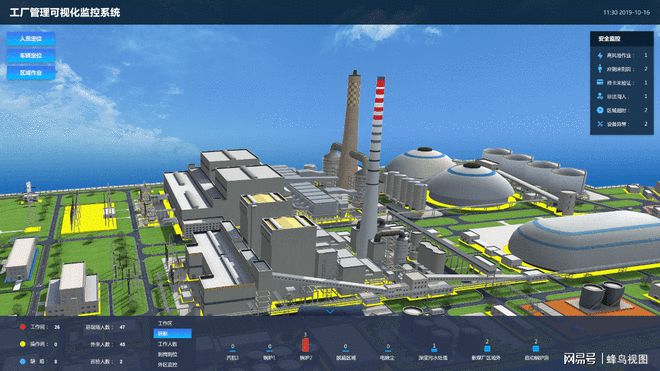660x371 pixels.
Task: Click the lightning bolt icon in 安全监控 panel
Action: coord(600,55)
